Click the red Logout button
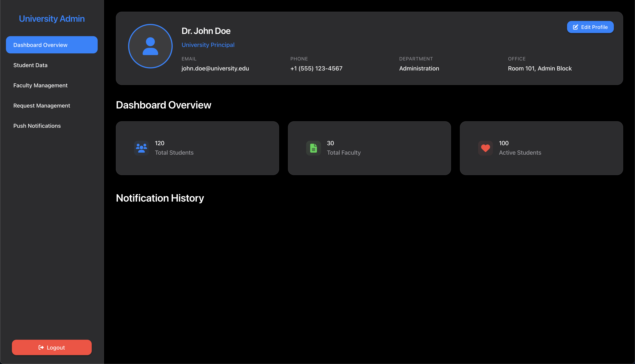Screen dimensions: 635x364 pyautogui.click(x=52, y=347)
